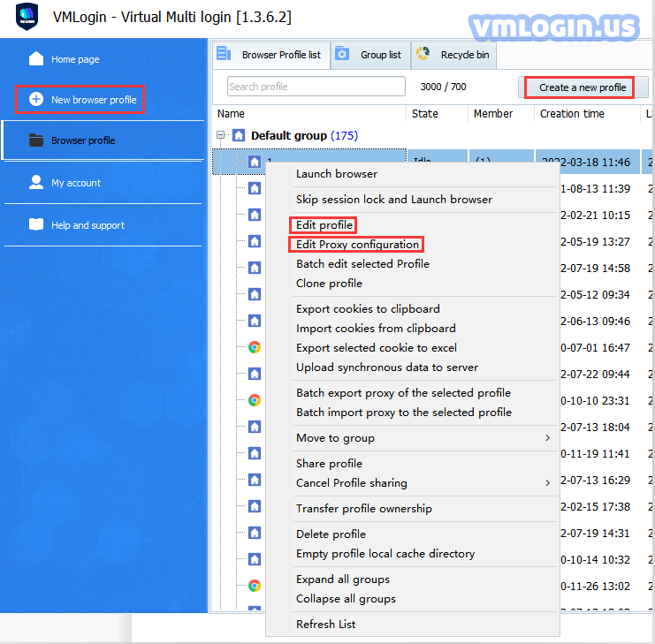Click the Home page house icon
655x644 pixels.
pyautogui.click(x=36, y=58)
